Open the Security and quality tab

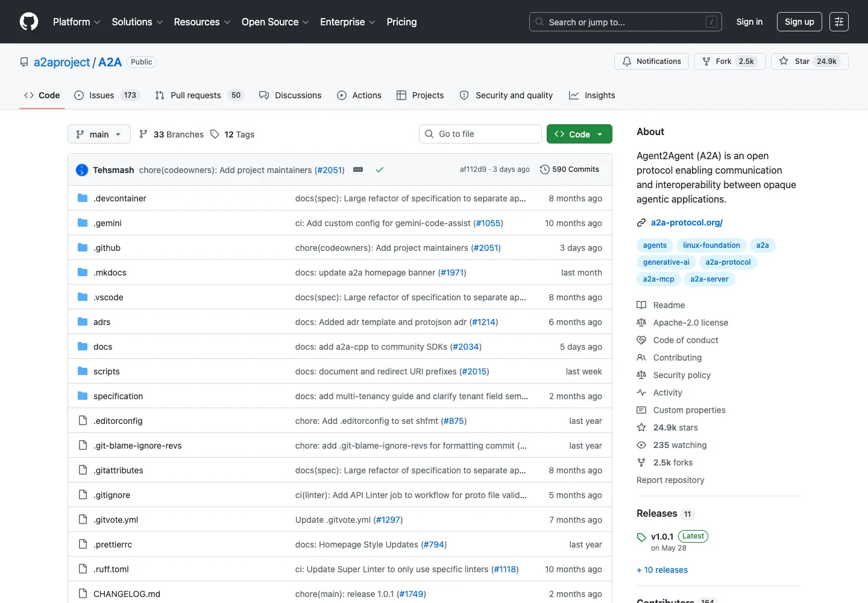[x=506, y=95]
